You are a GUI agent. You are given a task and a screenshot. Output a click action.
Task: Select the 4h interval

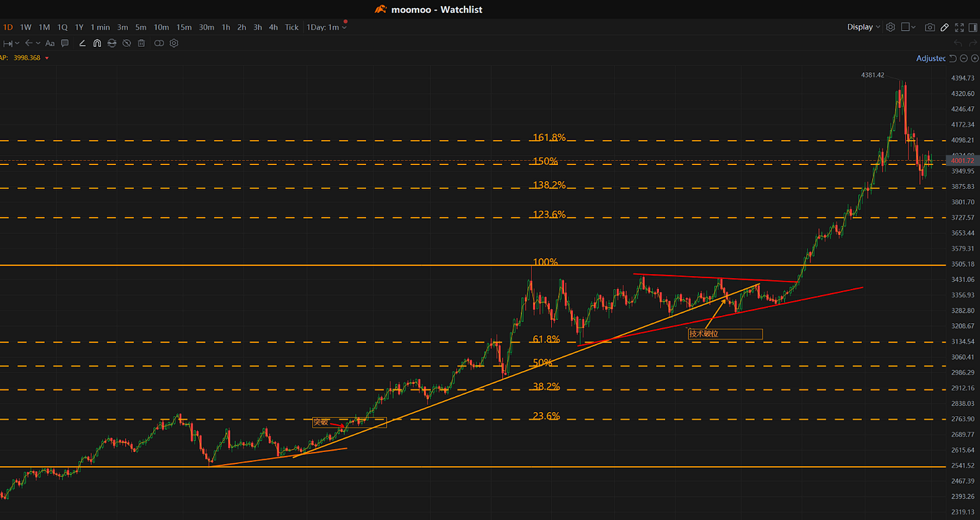coord(273,27)
